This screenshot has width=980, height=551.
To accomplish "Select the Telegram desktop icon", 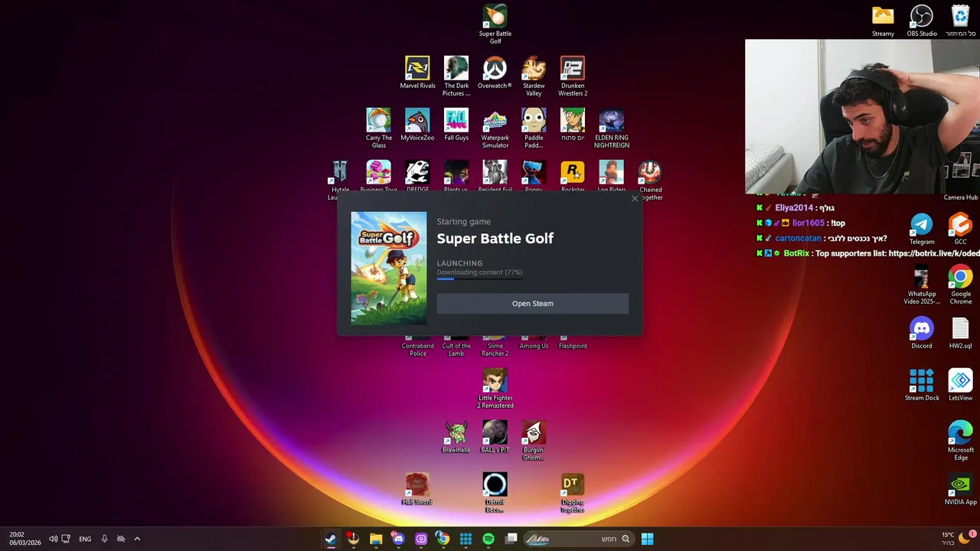I will click(922, 229).
